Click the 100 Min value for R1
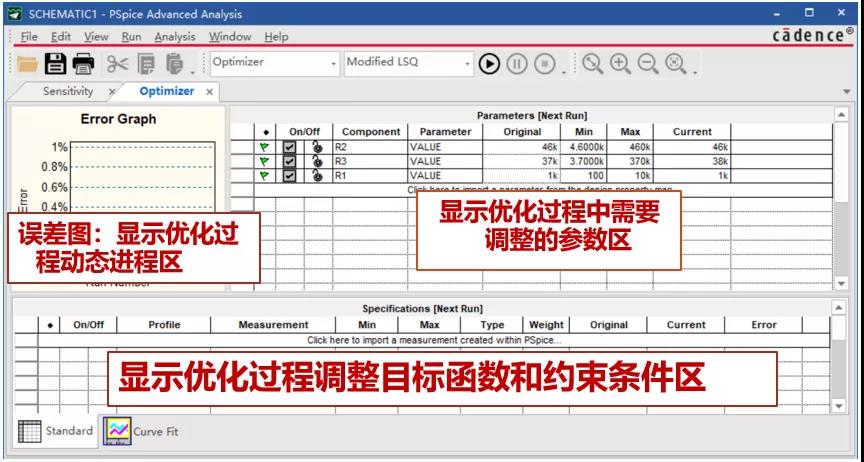Screen dimensions: 864x462 (584, 176)
